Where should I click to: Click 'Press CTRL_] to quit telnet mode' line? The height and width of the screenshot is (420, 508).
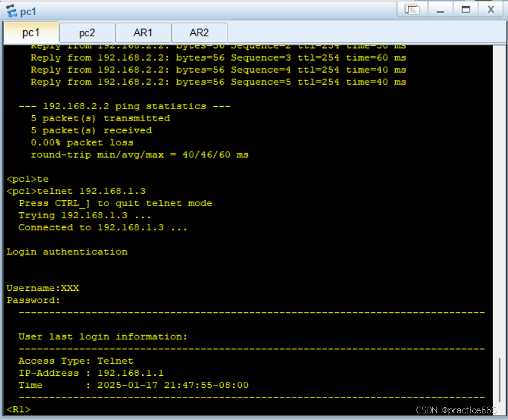pos(115,204)
